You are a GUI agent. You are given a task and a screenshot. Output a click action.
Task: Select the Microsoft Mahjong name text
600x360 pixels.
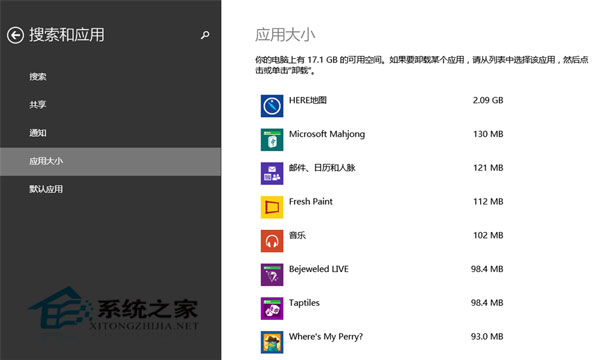coord(327,134)
